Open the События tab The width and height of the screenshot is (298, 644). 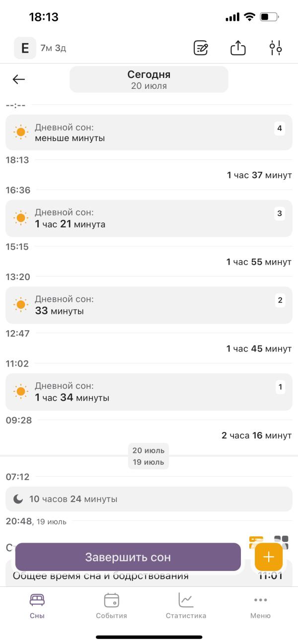coord(111,606)
